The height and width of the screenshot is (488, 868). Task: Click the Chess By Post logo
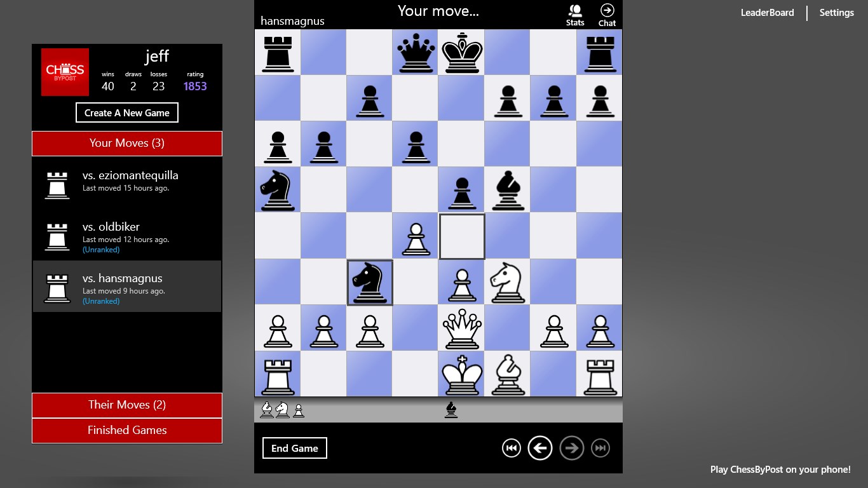65,72
